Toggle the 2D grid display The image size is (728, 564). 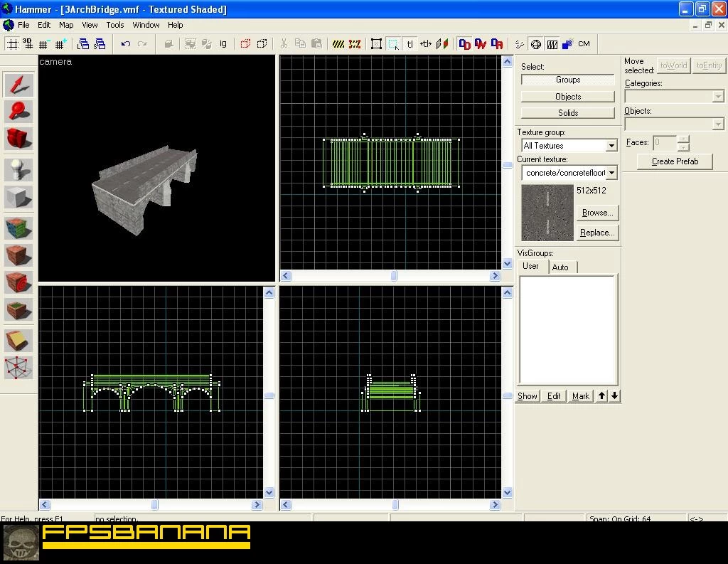13,44
